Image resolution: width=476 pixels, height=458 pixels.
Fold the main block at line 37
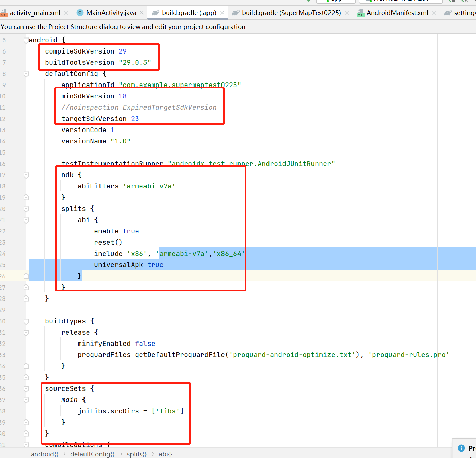[x=26, y=400]
